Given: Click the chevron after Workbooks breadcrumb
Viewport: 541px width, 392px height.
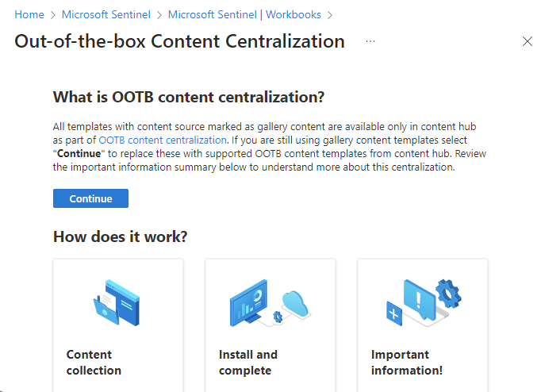Looking at the screenshot, I should 330,15.
